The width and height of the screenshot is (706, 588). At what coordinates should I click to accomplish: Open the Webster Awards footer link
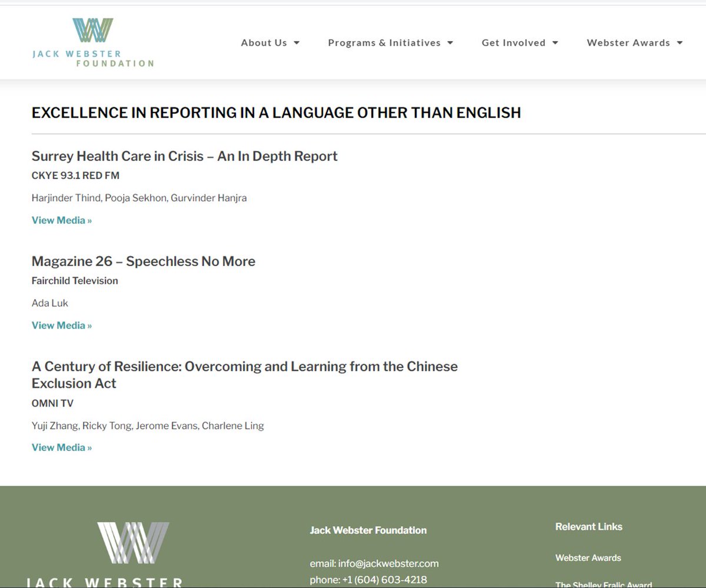(x=588, y=558)
